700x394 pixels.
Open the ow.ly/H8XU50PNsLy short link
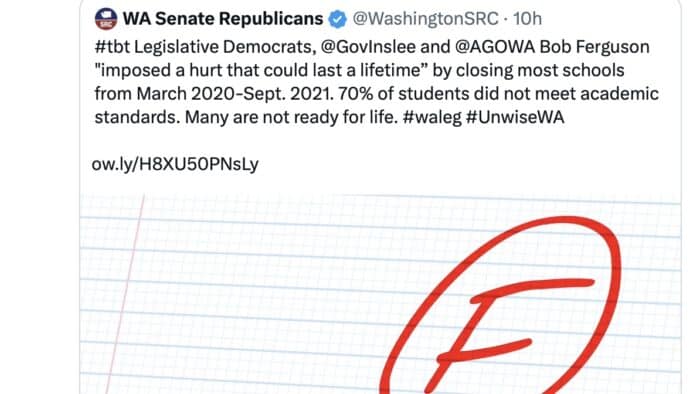[175, 164]
